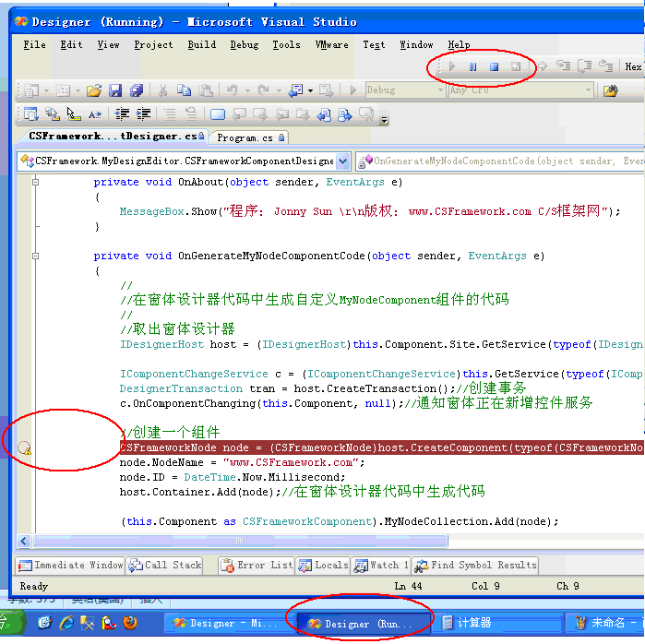Click the Cut scissors icon
The height and width of the screenshot is (644, 645).
(x=162, y=90)
